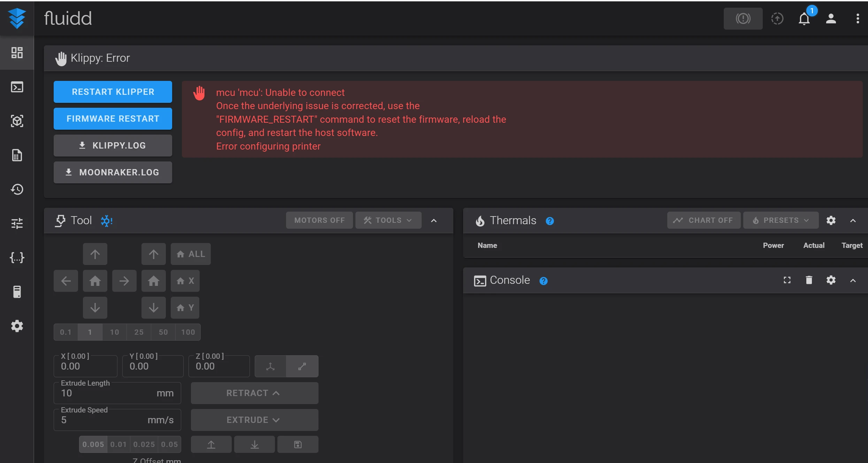Click the Restart Klipper button
This screenshot has width=868, height=463.
(x=113, y=92)
